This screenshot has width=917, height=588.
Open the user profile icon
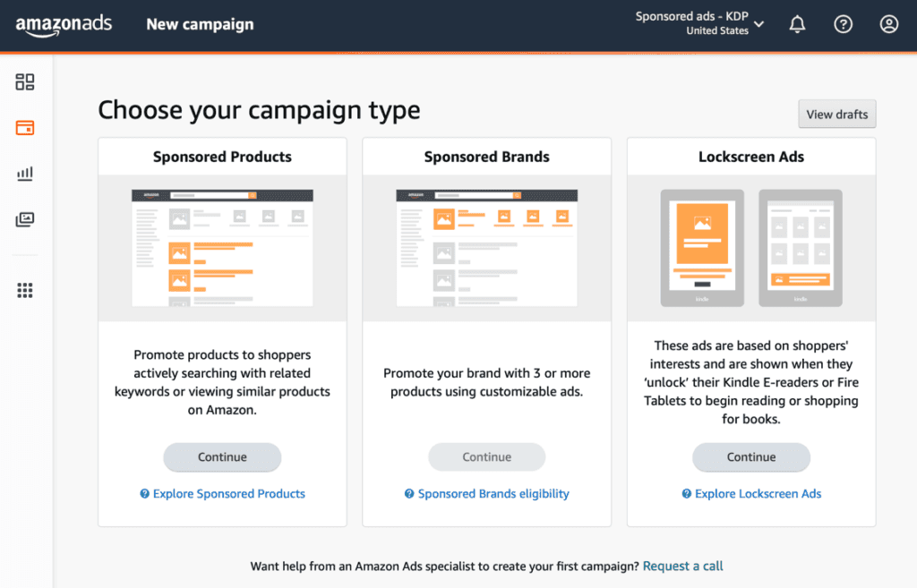click(x=888, y=24)
